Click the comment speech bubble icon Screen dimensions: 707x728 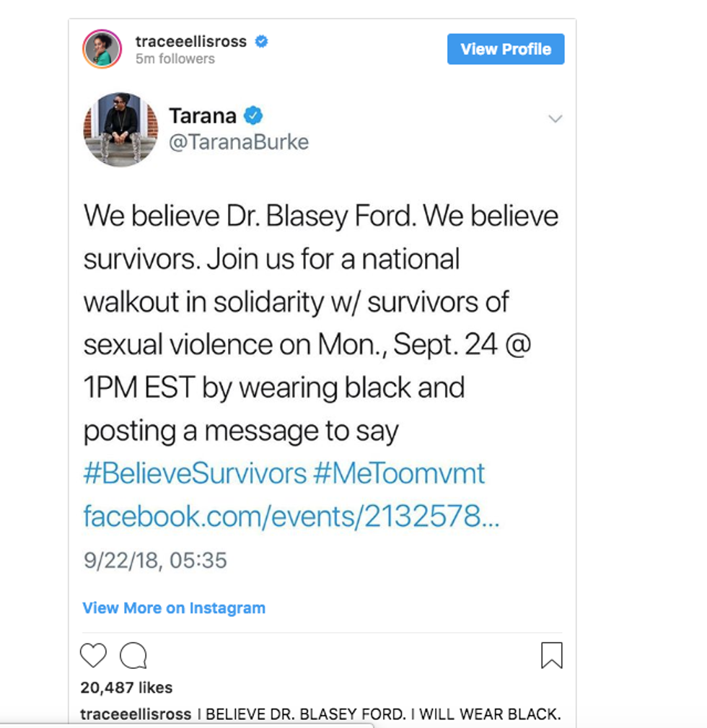tap(133, 655)
